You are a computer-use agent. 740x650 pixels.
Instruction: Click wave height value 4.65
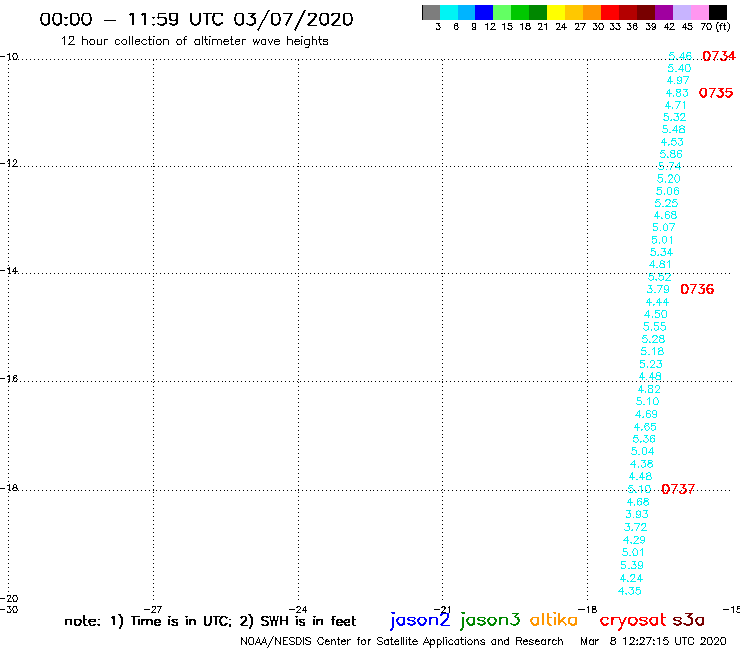coord(645,427)
